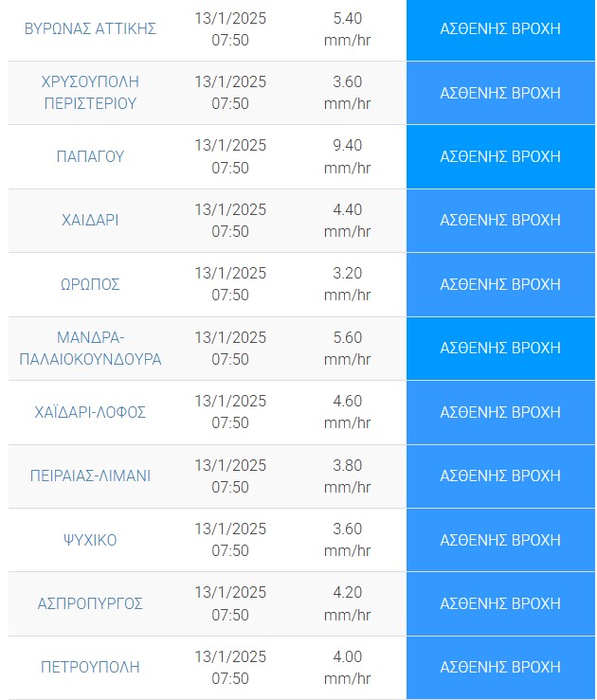Click the ΑΣΘΕΝΗΣ ΒΡΟΧΗ status for ΠΕΤΡΟΥΠΟΛΗ
Viewport: 597px width, 700px height.
[x=500, y=667]
